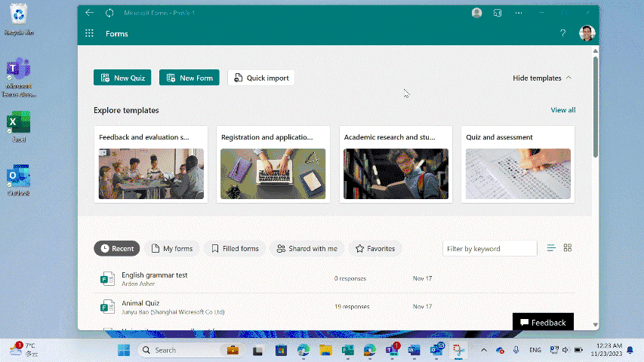644x362 pixels.
Task: Open Outlook from the taskbar
Action: 436,350
